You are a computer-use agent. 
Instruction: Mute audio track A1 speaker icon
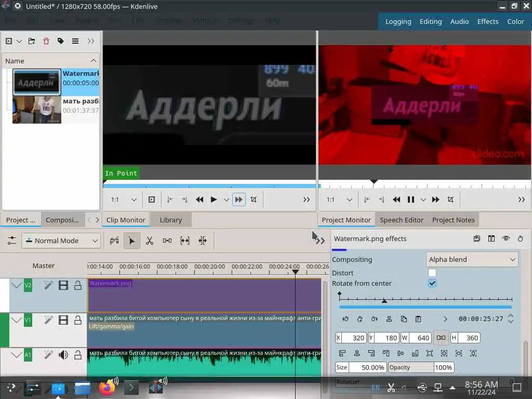click(x=63, y=355)
